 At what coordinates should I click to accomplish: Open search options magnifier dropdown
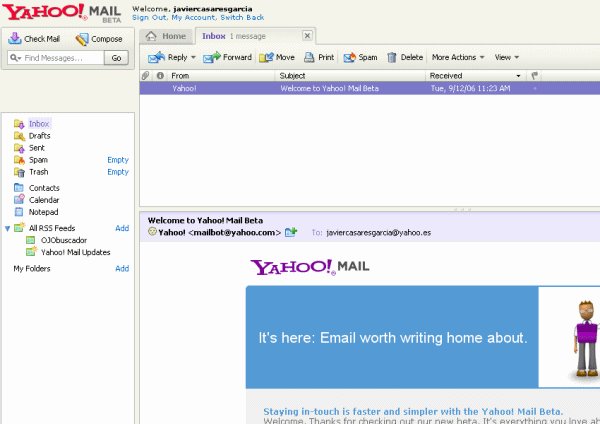[x=16, y=58]
